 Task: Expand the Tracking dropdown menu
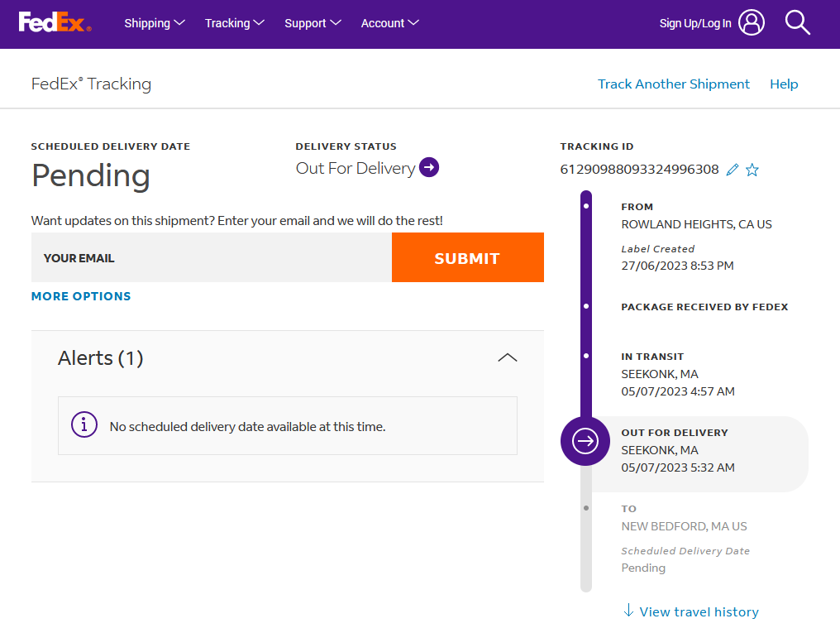pyautogui.click(x=234, y=23)
